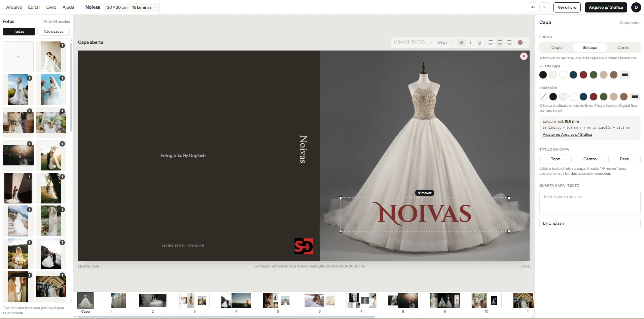644x319 pixels.
Task: Click the Ver o livro button
Action: pos(567,7)
